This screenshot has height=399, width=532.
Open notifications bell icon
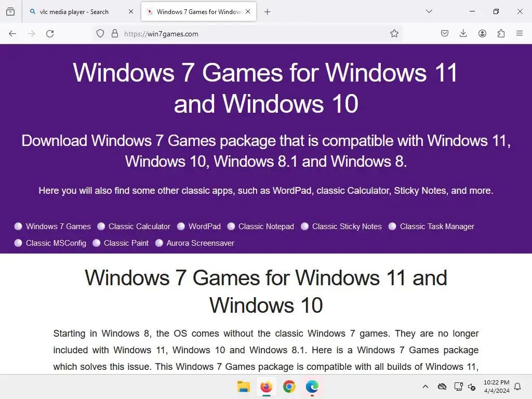pos(517,387)
